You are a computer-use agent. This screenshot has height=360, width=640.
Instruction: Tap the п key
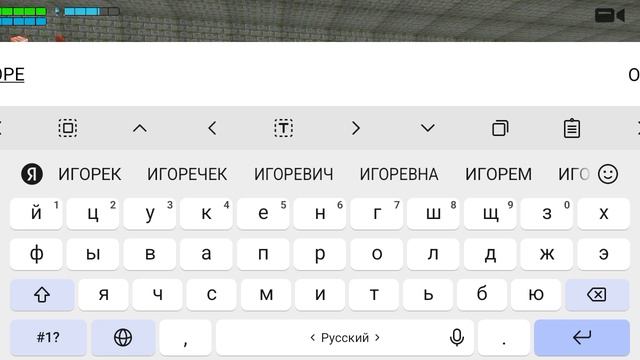(x=263, y=254)
